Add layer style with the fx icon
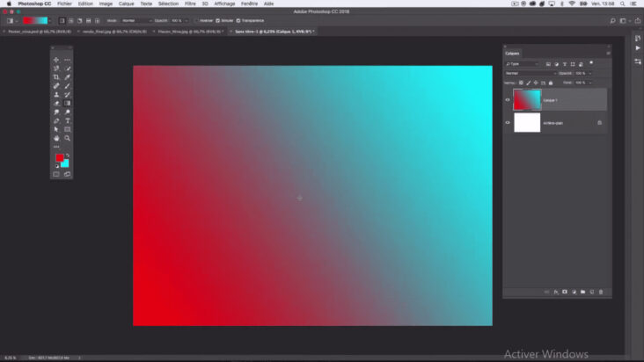Image resolution: width=644 pixels, height=362 pixels. click(x=556, y=292)
